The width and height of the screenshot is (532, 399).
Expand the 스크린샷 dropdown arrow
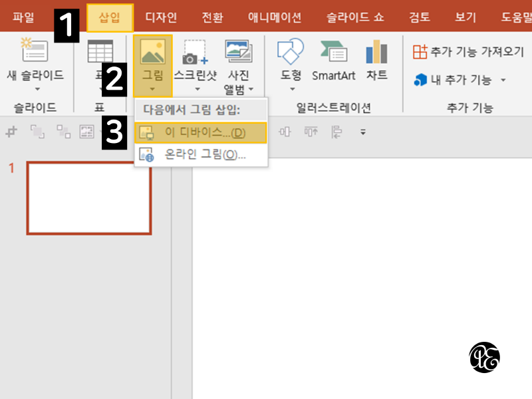point(198,89)
